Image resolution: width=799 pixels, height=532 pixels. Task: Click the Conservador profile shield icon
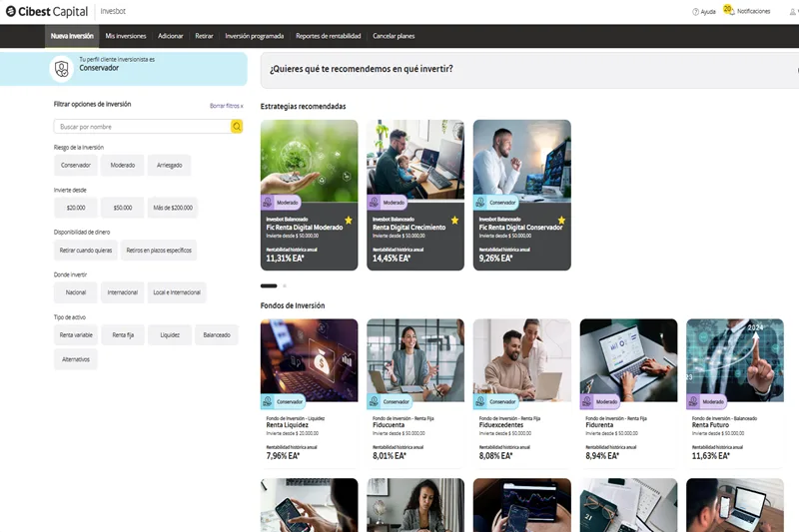pos(63,68)
